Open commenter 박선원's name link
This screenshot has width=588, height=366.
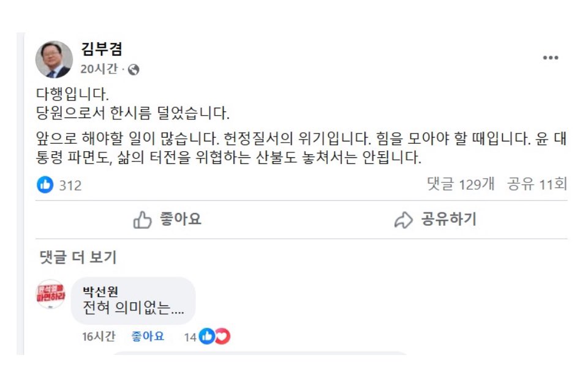pos(100,291)
